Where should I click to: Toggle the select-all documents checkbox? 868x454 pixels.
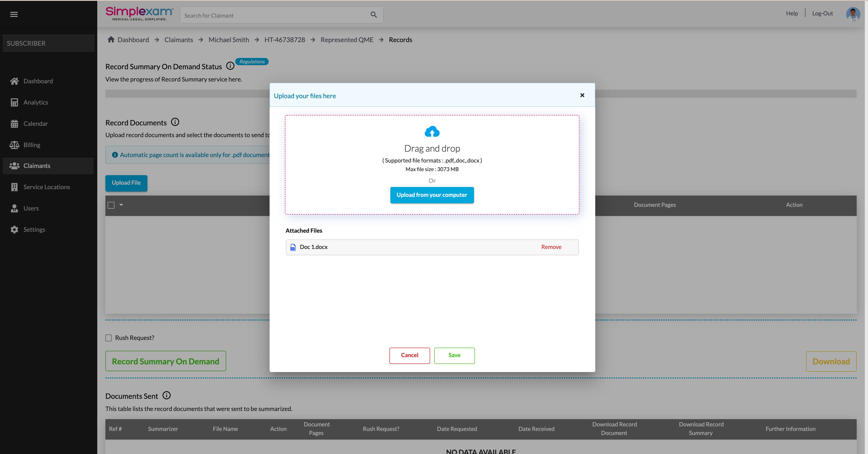tap(111, 205)
